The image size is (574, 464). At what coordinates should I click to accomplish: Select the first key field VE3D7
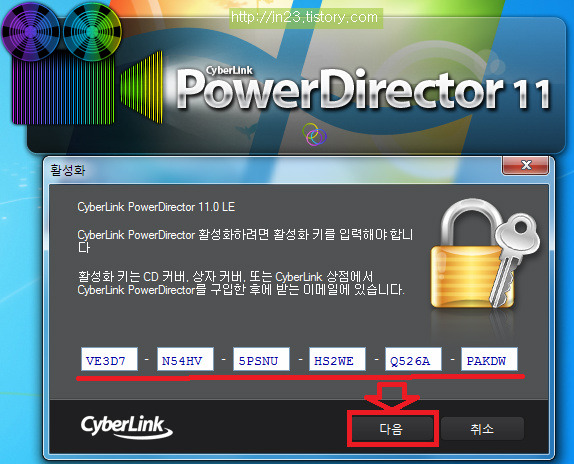pos(109,359)
